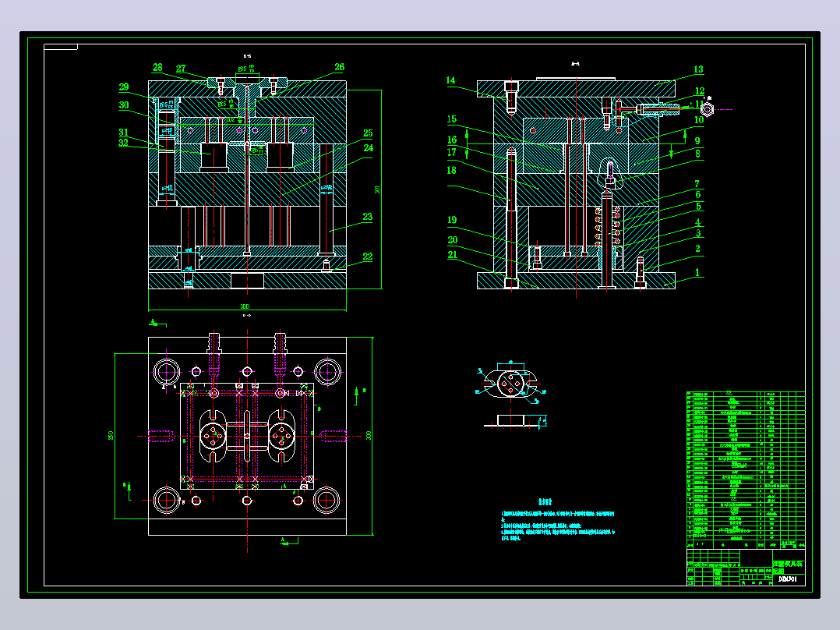Select part number 5 label
Viewport: 840px width, 630px height.
698,207
